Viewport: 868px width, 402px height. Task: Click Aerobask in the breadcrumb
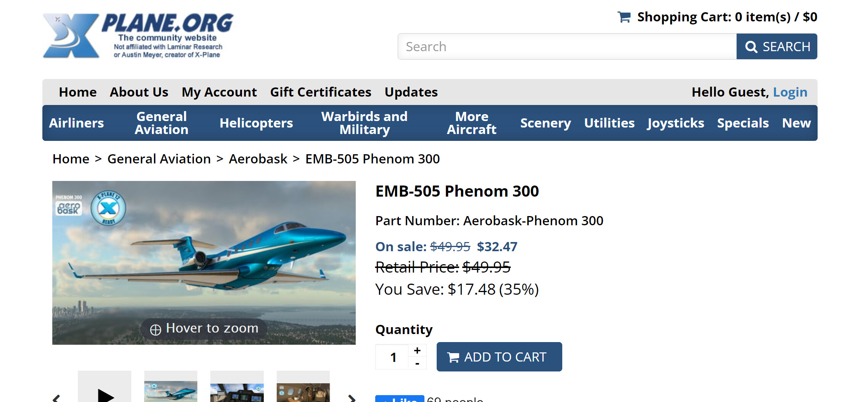(258, 159)
